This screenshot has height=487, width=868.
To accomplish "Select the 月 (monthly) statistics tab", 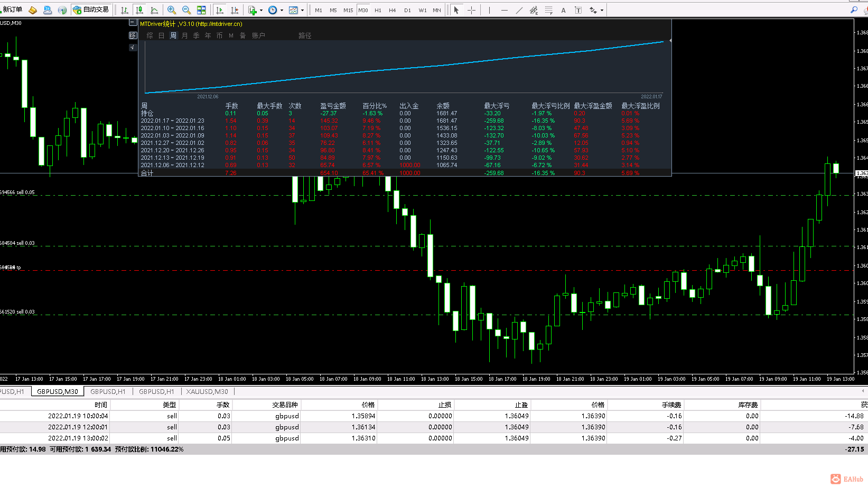I will [x=184, y=35].
